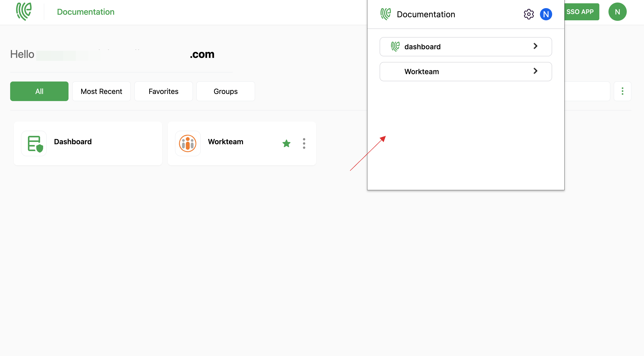Screen dimensions: 644x356
Task: Open the dashboard entry in the popup
Action: pyautogui.click(x=466, y=47)
